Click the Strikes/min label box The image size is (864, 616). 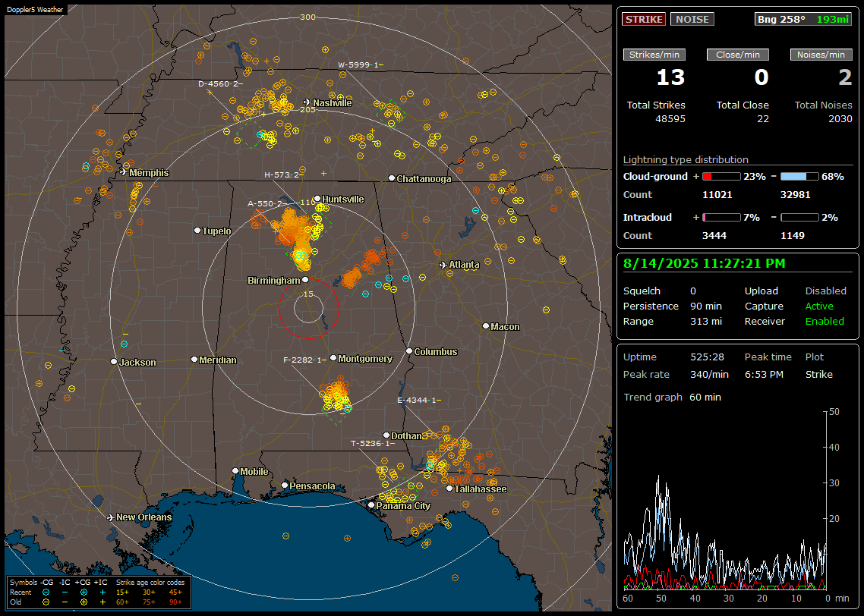pyautogui.click(x=654, y=55)
